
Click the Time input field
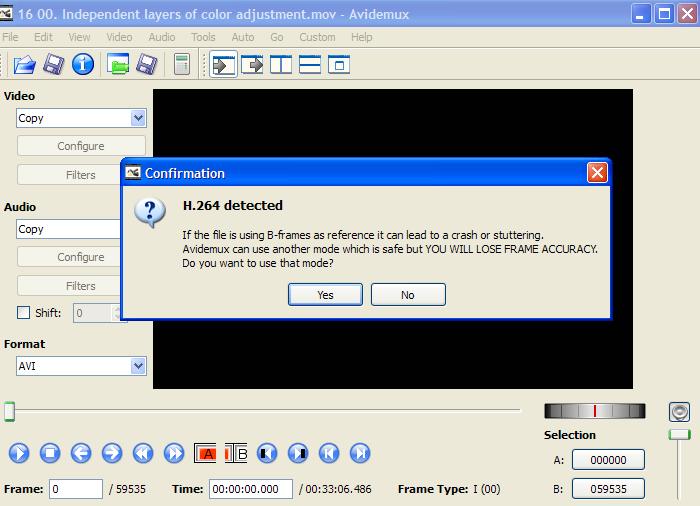(251, 489)
